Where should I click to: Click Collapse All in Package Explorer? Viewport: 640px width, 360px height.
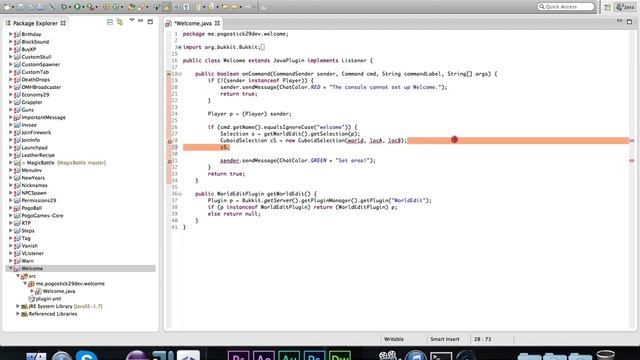[x=110, y=22]
